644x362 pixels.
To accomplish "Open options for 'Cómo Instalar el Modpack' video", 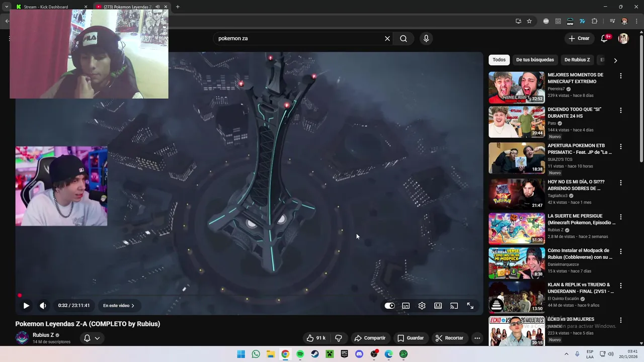I will pos(621,251).
